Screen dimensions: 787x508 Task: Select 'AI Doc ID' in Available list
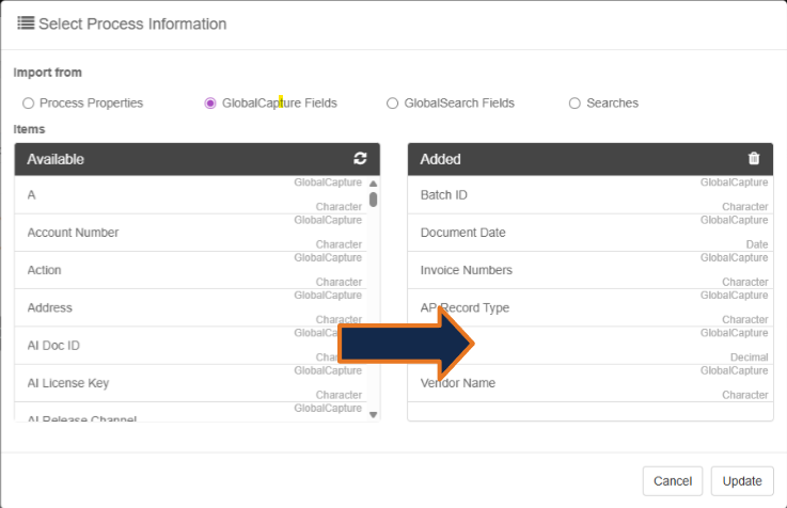coord(191,345)
